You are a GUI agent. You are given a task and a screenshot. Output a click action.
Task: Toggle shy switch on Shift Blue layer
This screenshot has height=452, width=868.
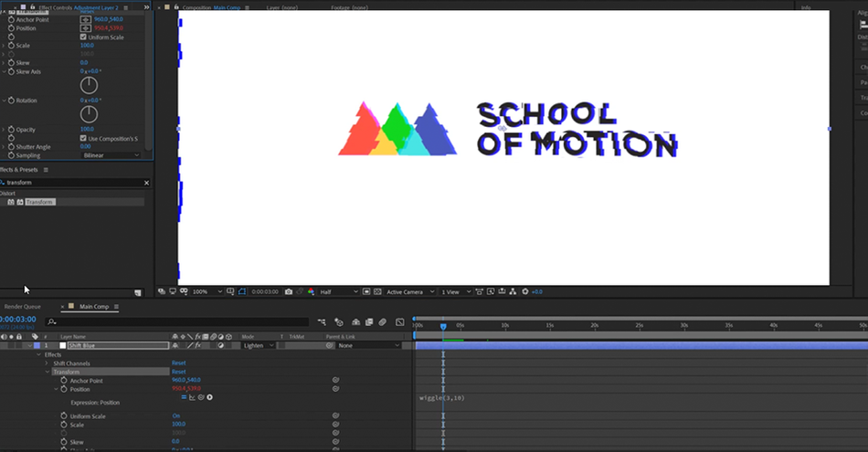[x=175, y=346]
